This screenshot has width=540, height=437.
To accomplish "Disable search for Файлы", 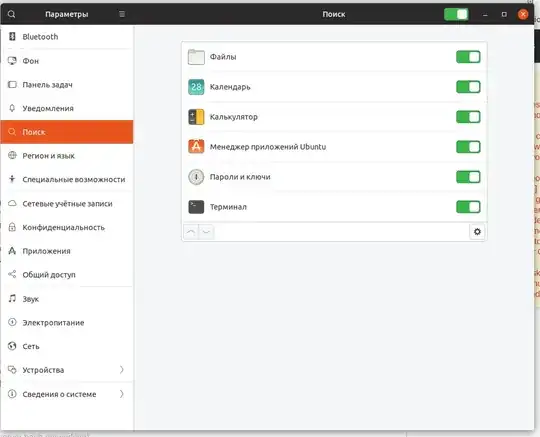I will click(468, 57).
